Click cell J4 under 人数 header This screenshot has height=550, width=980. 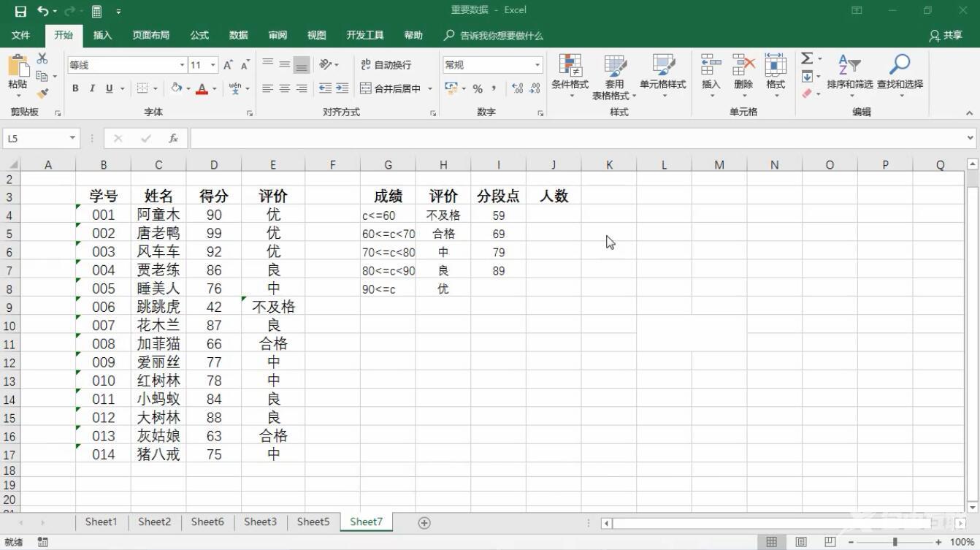pyautogui.click(x=554, y=215)
